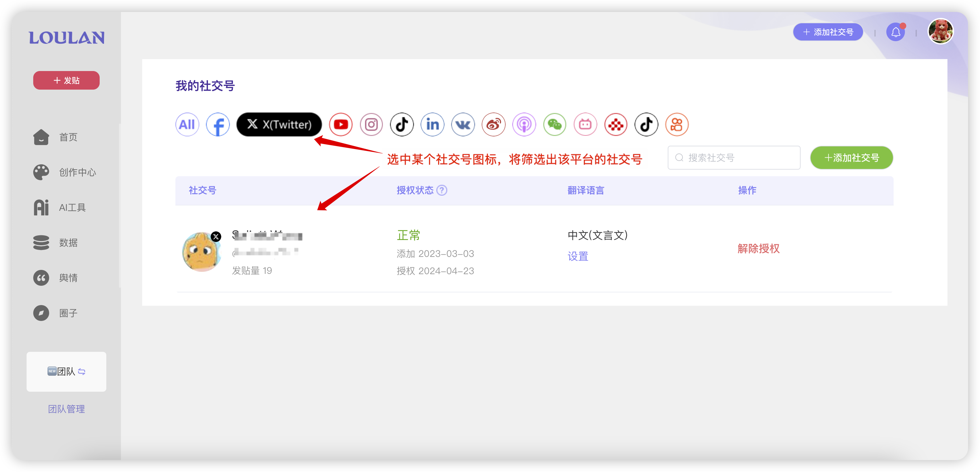980x472 pixels.
Task: Click the red 发贴 button
Action: coord(66,80)
